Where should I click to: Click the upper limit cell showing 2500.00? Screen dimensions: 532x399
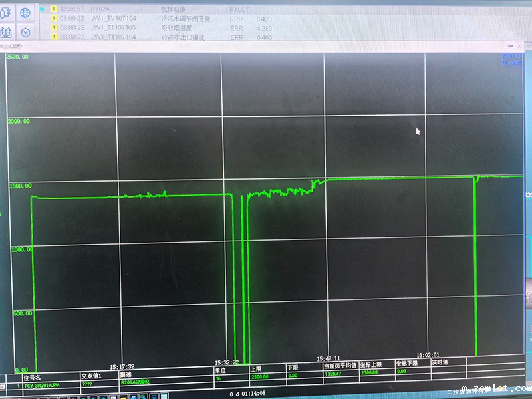click(259, 377)
